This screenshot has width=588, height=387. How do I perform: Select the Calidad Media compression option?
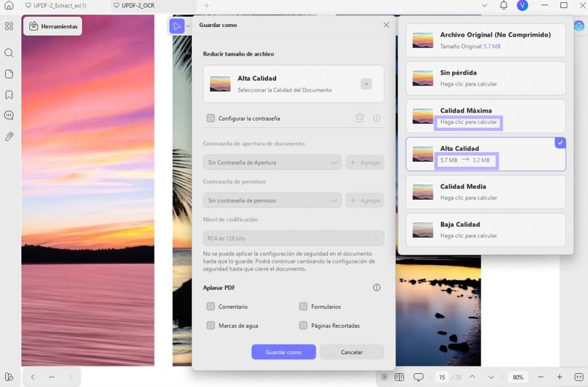pyautogui.click(x=486, y=192)
